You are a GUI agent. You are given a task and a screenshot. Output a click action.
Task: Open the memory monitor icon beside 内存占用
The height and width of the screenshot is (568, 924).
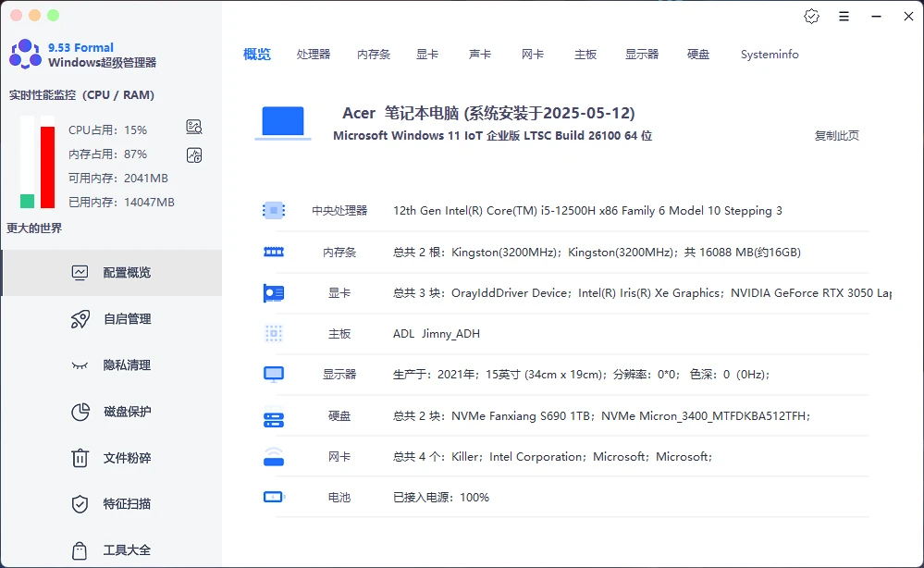click(194, 155)
